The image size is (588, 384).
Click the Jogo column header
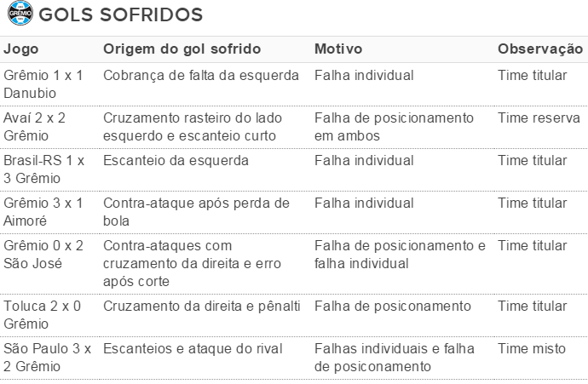(x=21, y=49)
